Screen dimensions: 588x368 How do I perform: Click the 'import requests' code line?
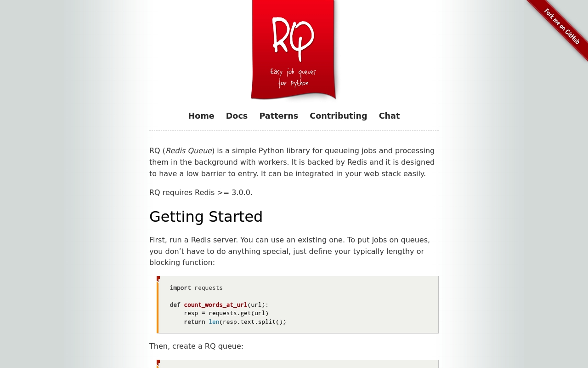(196, 288)
